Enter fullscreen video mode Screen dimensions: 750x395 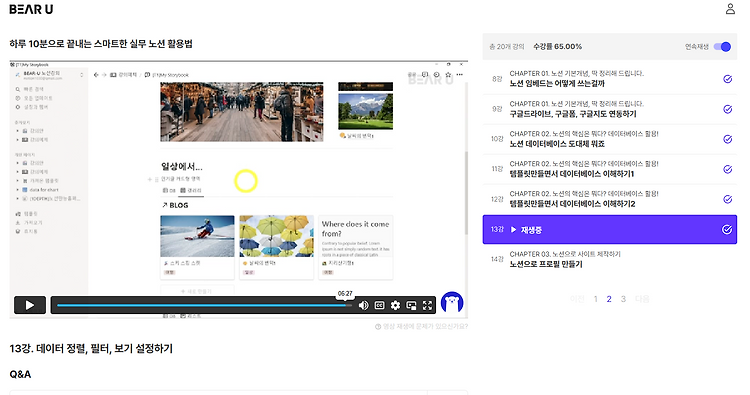[427, 305]
